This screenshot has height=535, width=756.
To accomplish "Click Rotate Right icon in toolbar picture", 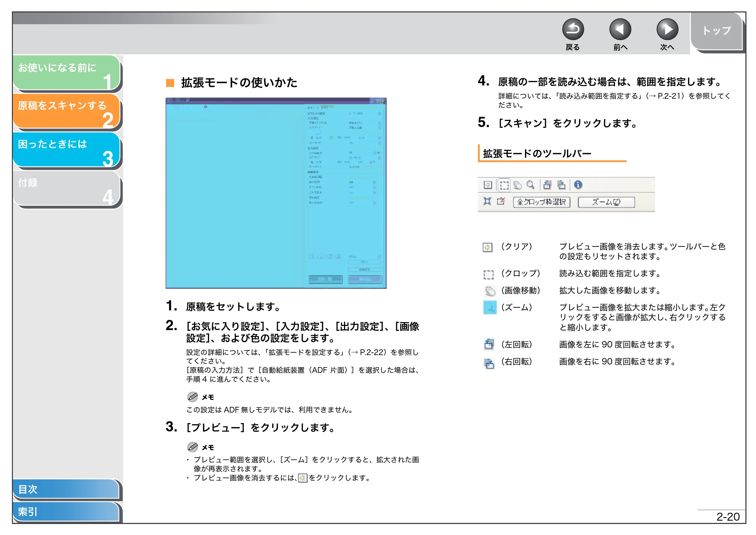I will point(562,185).
